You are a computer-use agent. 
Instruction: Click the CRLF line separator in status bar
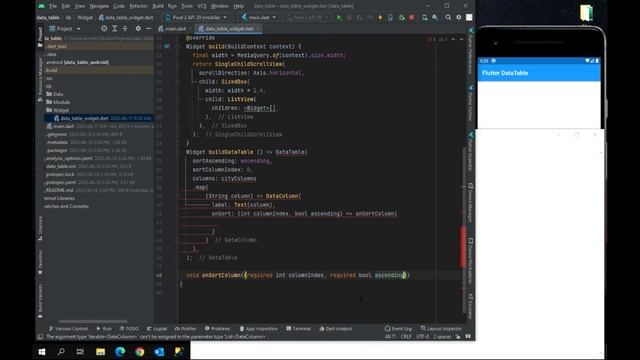tap(406, 337)
